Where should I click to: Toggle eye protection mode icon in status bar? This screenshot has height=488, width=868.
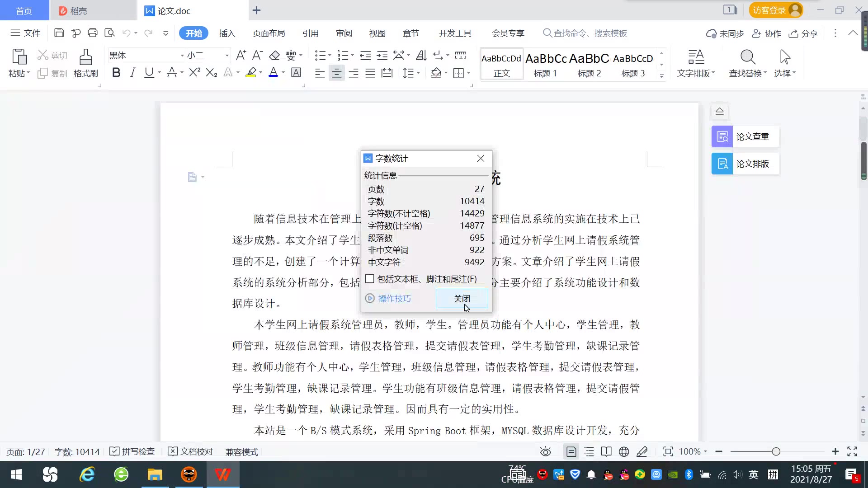coord(546,452)
